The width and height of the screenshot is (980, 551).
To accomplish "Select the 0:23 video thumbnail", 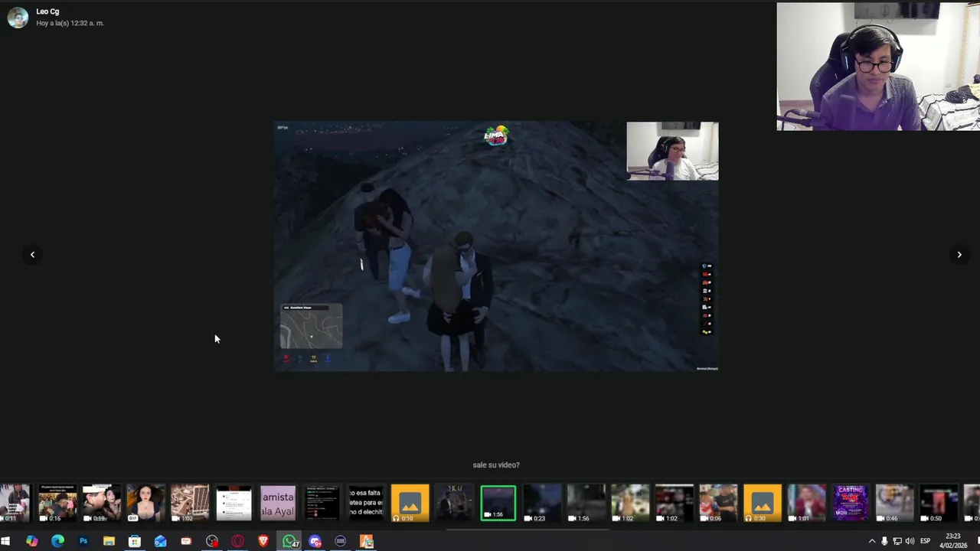I will [x=542, y=503].
